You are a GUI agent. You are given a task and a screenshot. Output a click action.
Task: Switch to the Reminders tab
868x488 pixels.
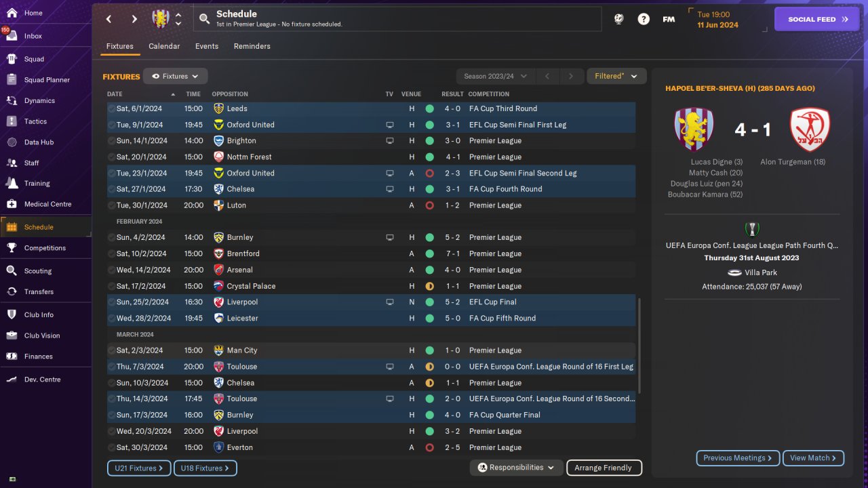252,46
